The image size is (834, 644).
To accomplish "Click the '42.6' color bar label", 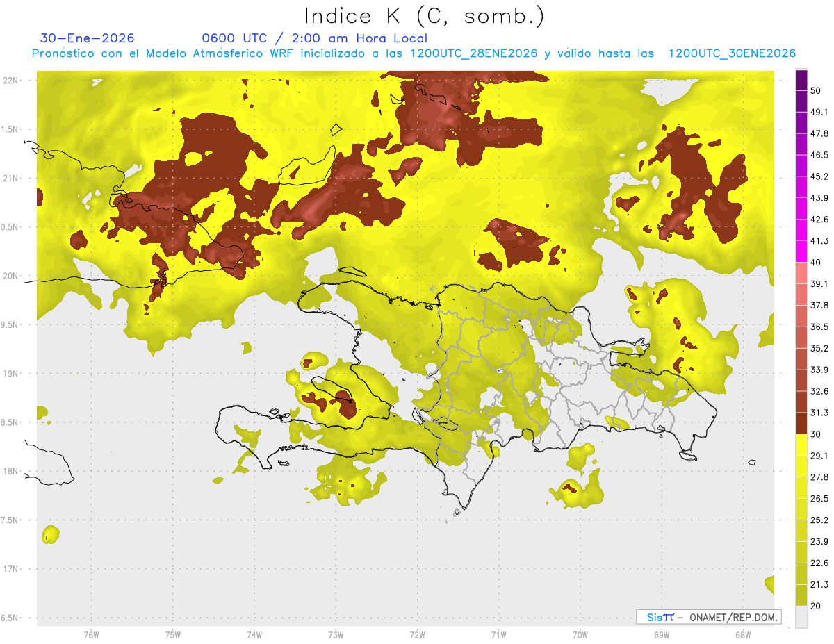I will coord(819,220).
